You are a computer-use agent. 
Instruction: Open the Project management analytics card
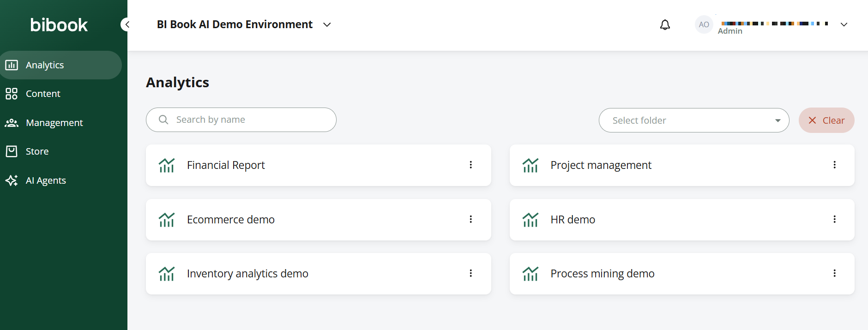[x=682, y=165]
